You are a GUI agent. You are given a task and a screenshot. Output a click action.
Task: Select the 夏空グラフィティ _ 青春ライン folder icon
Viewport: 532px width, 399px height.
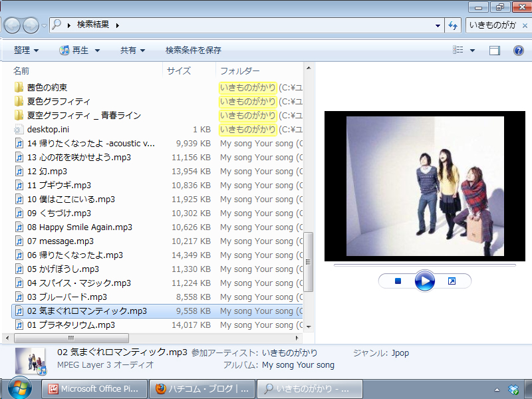click(19, 115)
